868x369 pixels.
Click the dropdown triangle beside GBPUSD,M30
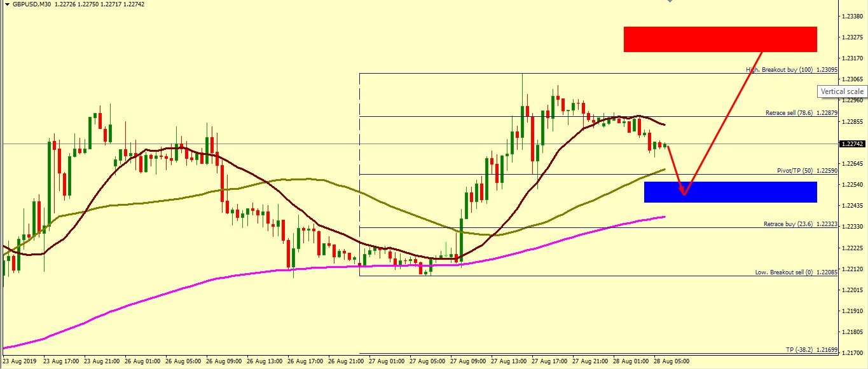pyautogui.click(x=6, y=4)
